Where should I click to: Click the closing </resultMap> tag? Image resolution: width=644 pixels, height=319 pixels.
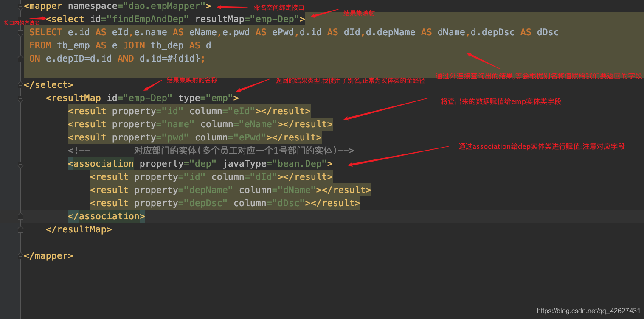[79, 229]
